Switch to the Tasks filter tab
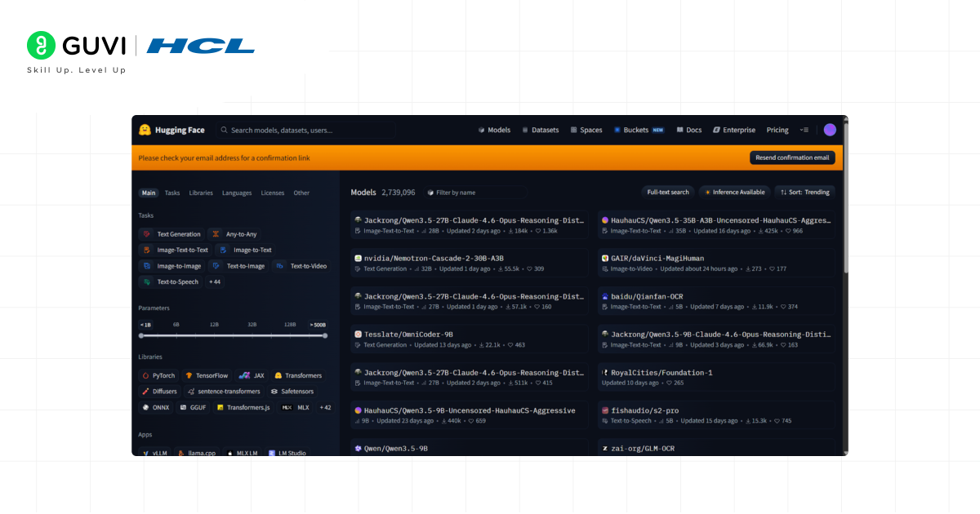Image resolution: width=980 pixels, height=514 pixels. tap(172, 193)
